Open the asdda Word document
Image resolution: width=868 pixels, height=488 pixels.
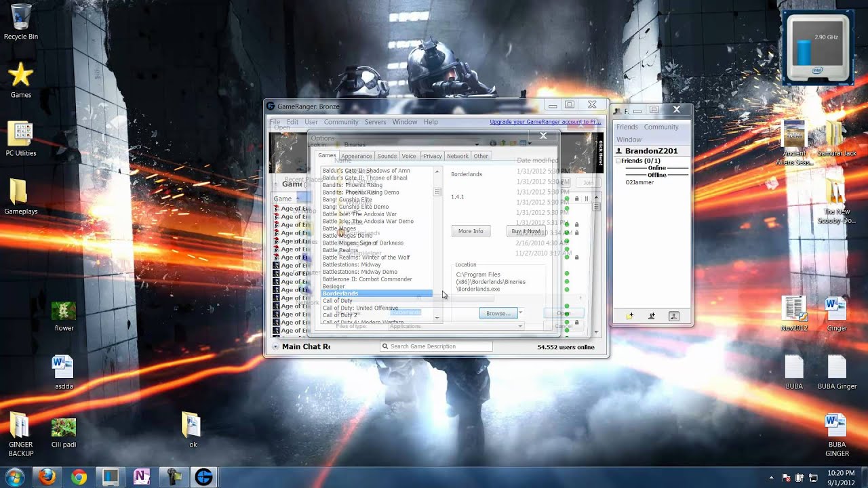[x=64, y=373]
